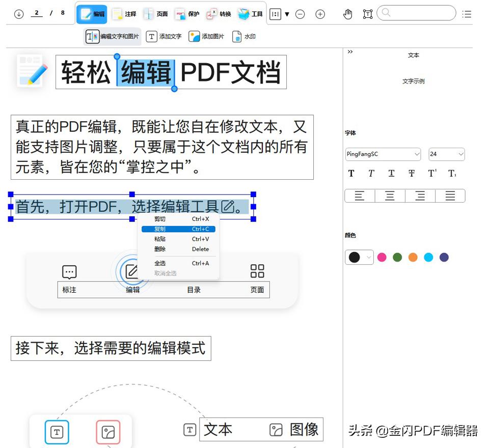
Task: Pick the pink color swatch
Action: 382,257
